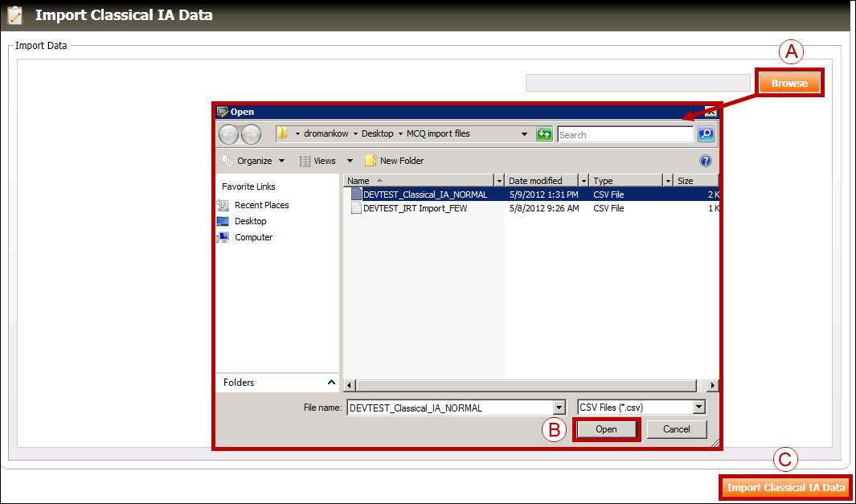The image size is (856, 504).
Task: Expand the CSV Files file type dropdown
Action: click(x=698, y=408)
